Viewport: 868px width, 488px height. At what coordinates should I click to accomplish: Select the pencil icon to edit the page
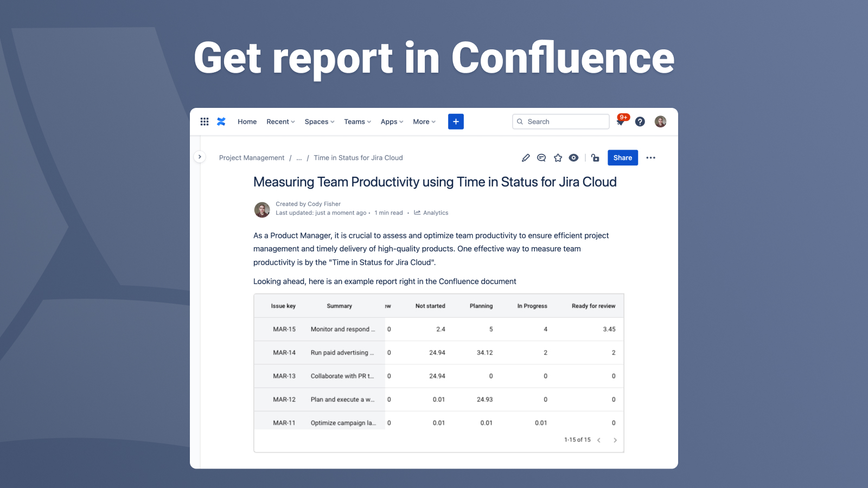pyautogui.click(x=525, y=158)
